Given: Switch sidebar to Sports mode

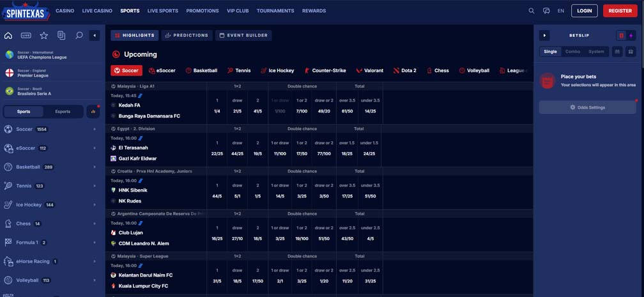Looking at the screenshot, I should (x=24, y=111).
